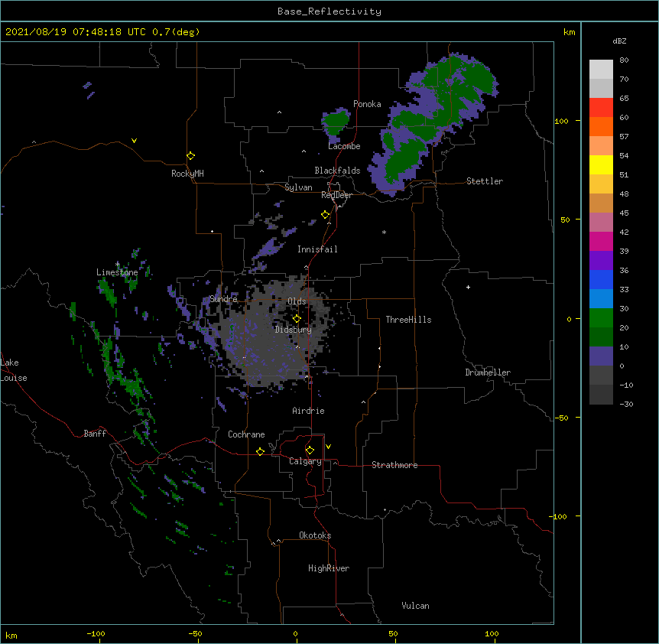Pick the light gray 70-80 dBZ swatch
This screenshot has height=644, width=659.
[x=601, y=70]
